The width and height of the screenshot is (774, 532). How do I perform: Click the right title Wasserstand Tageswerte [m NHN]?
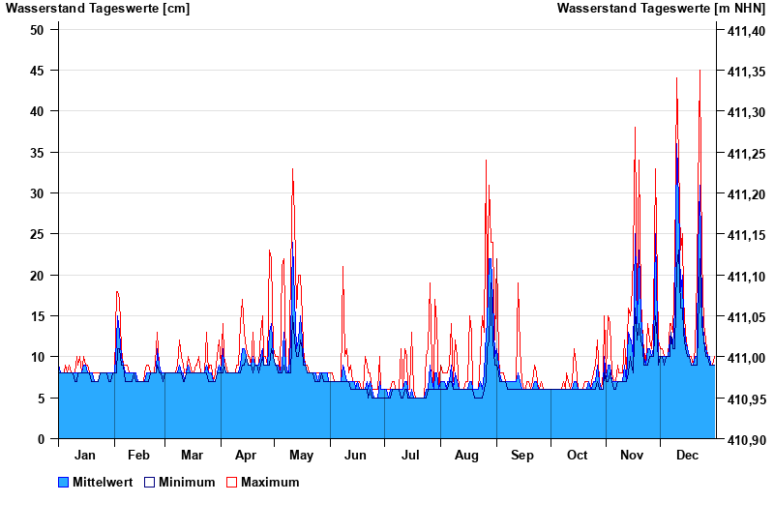click(661, 9)
